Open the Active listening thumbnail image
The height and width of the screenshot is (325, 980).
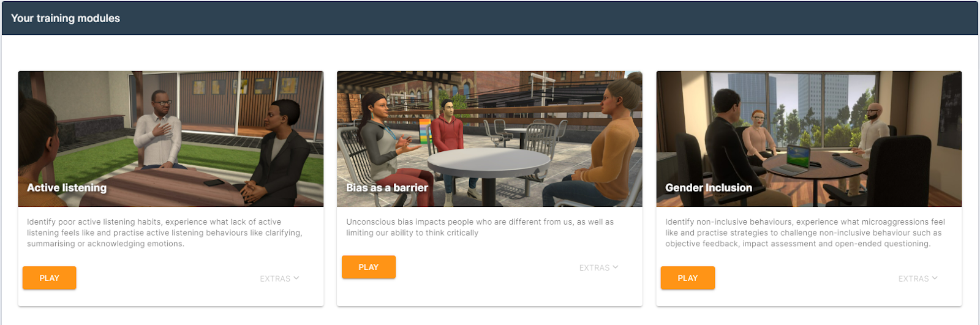[x=171, y=139]
